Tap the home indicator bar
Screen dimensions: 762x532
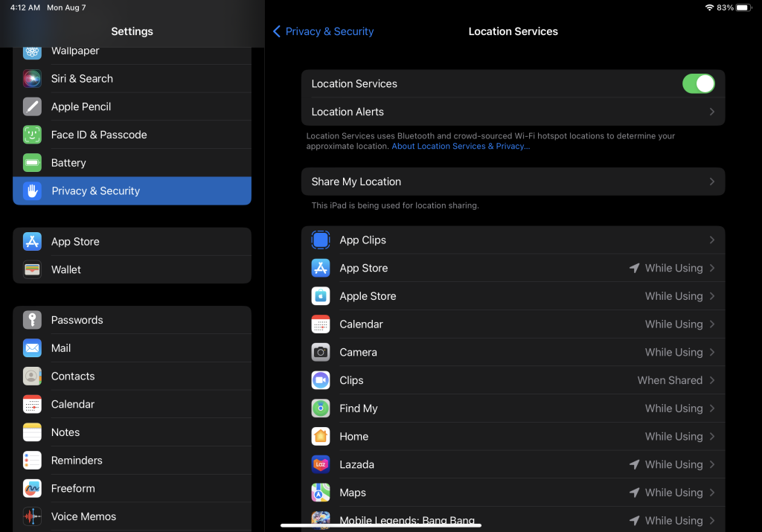[381, 525]
